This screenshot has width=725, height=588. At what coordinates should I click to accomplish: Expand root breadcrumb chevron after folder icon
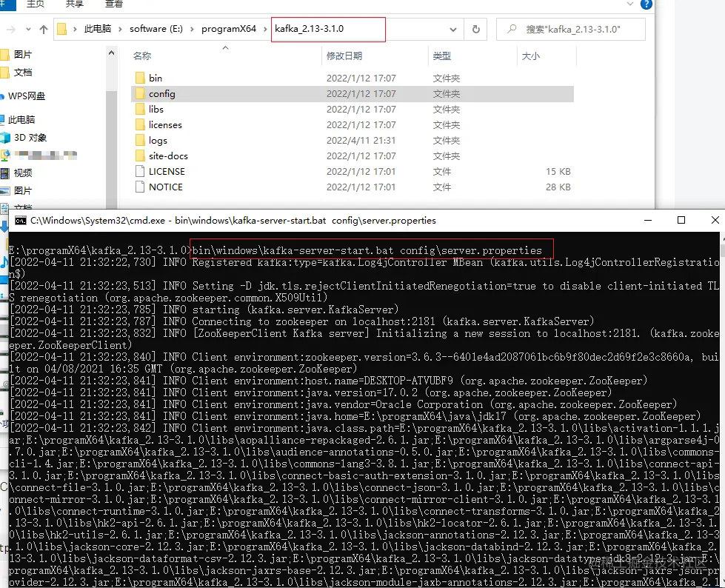coord(75,29)
